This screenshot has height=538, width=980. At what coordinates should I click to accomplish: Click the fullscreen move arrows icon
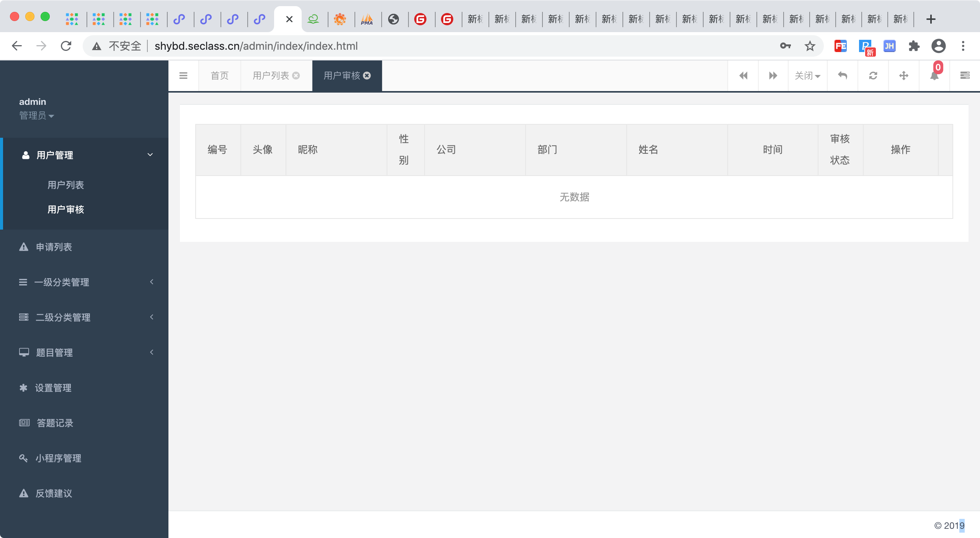[903, 76]
